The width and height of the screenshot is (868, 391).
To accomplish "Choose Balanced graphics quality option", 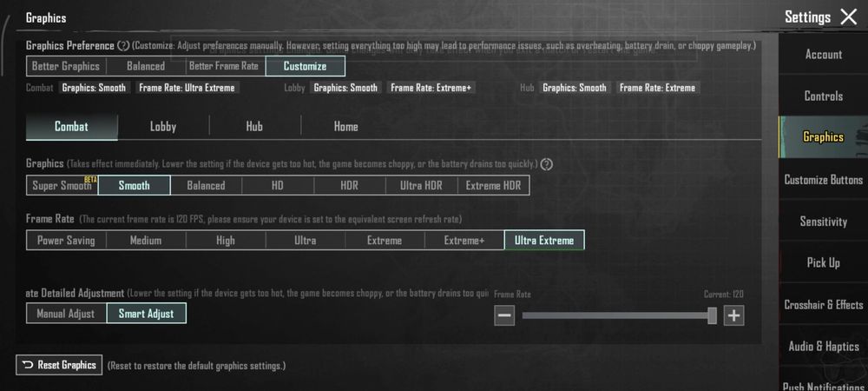I will point(206,186).
